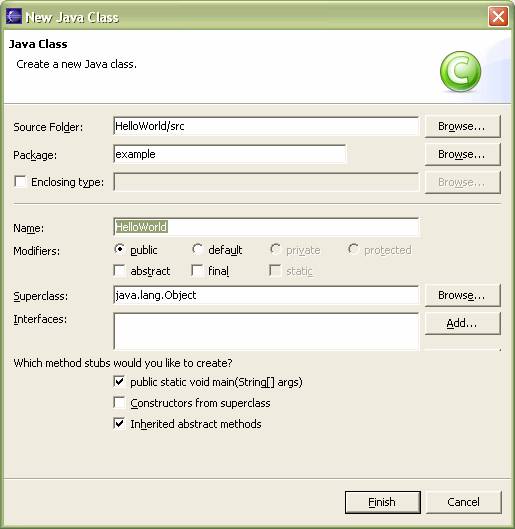Viewport: 515px width, 529px height.
Task: Browse for the Source Folder
Action: [462, 126]
